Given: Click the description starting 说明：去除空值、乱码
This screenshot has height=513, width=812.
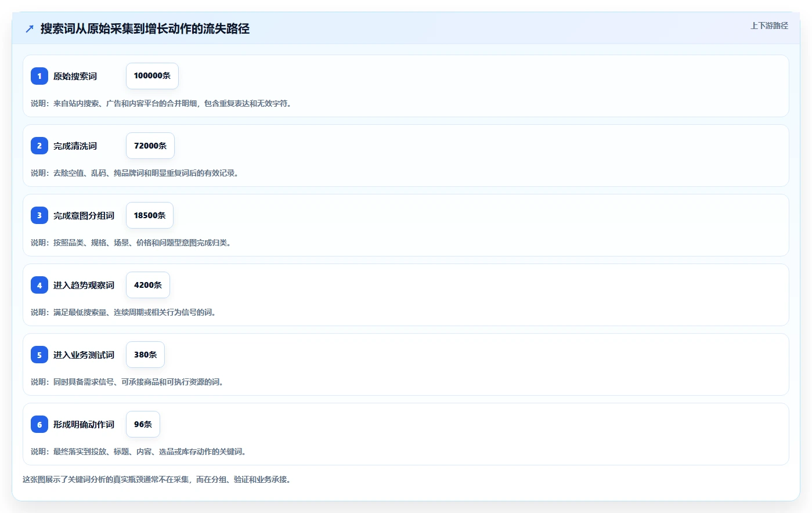Looking at the screenshot, I should 135,173.
